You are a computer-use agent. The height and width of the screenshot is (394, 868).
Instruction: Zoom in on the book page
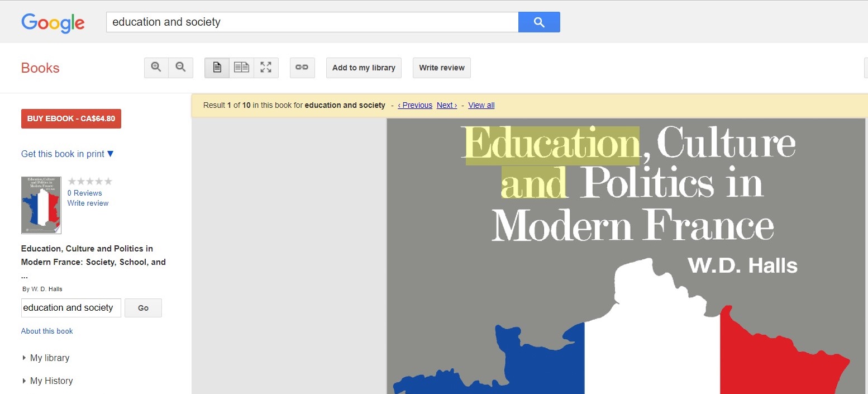pos(156,67)
